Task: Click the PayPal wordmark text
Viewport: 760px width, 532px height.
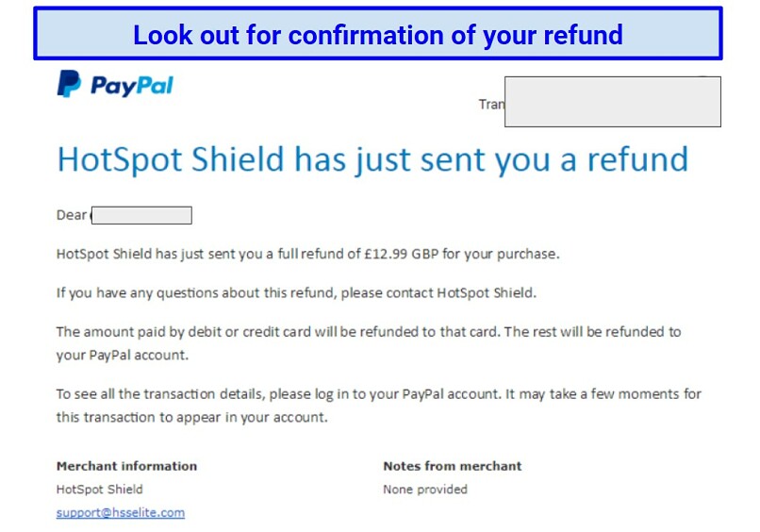Action: coord(132,86)
